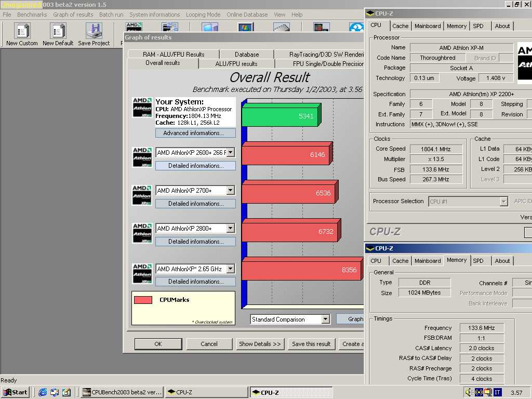Click the OK button

[158, 344]
